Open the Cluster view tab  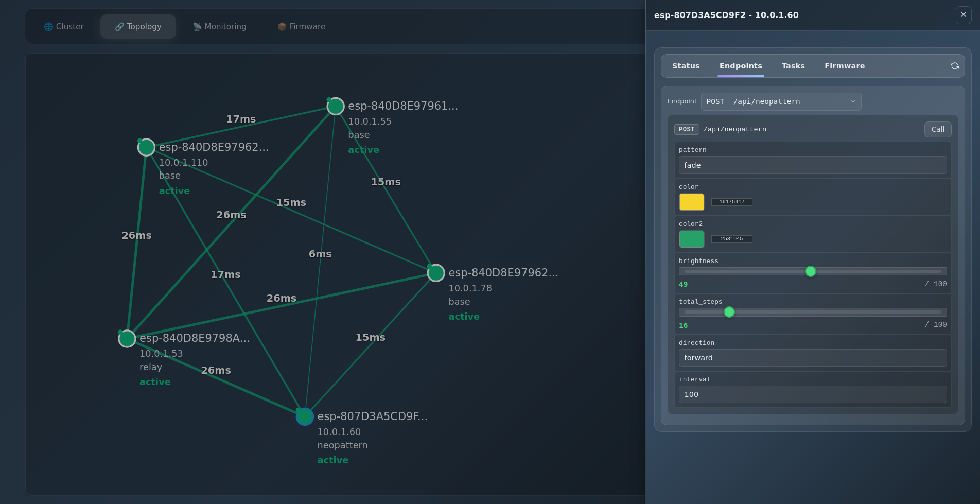(x=64, y=27)
